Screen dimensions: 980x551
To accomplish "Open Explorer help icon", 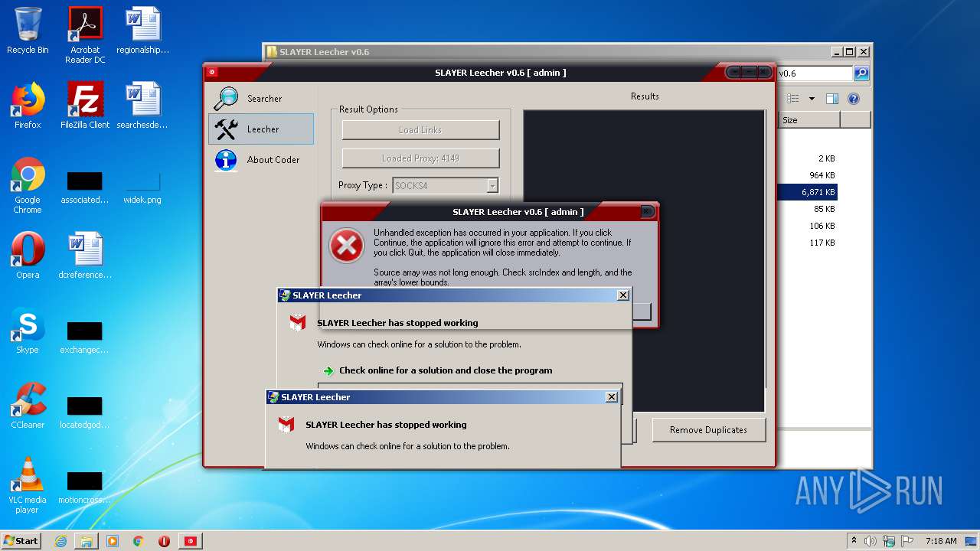I will tap(854, 99).
